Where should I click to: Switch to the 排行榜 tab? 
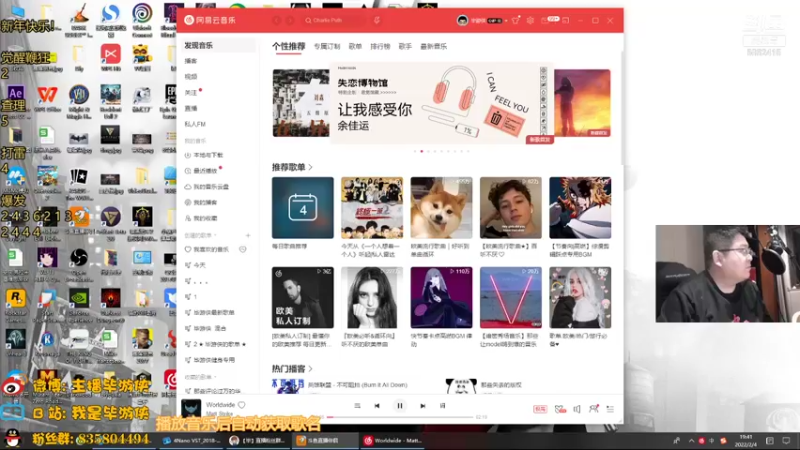tap(380, 46)
